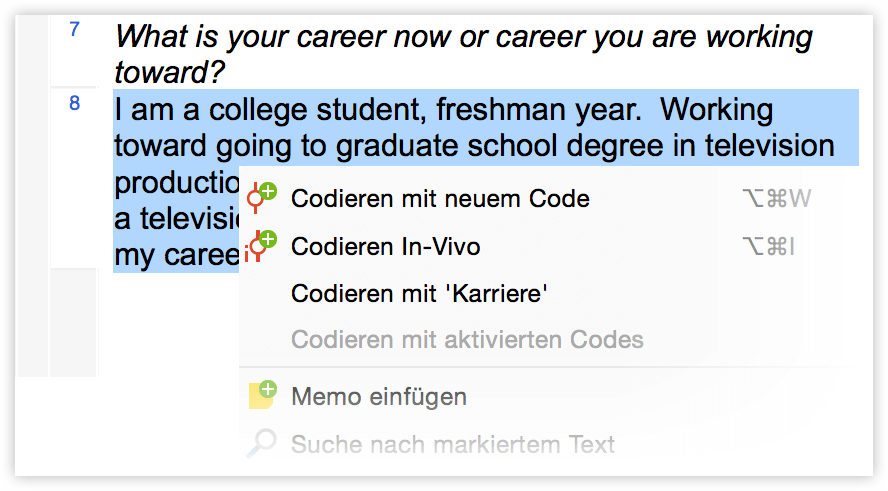The image size is (888, 491).
Task: Click paragraph number 7
Action: click(x=74, y=29)
